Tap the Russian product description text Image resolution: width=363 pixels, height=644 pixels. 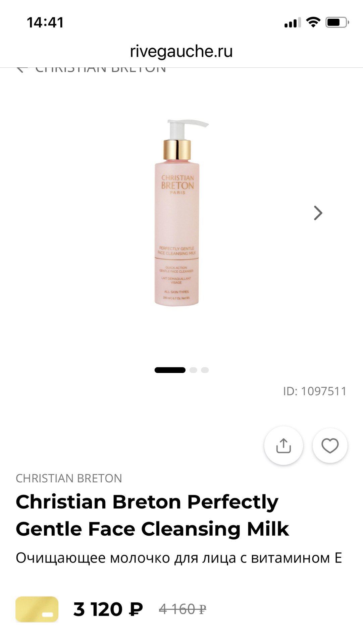click(x=179, y=558)
